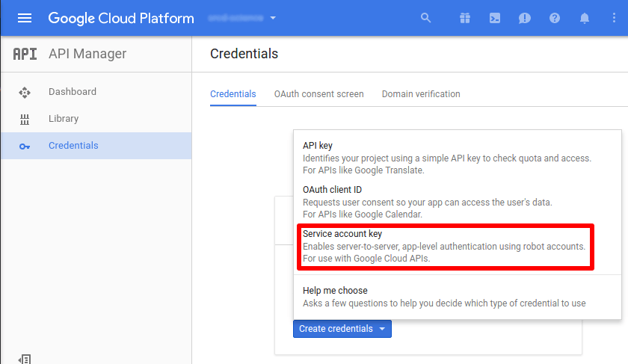Switch to OAuth consent screen tab
Screen dimensions: 628x364
coord(318,94)
